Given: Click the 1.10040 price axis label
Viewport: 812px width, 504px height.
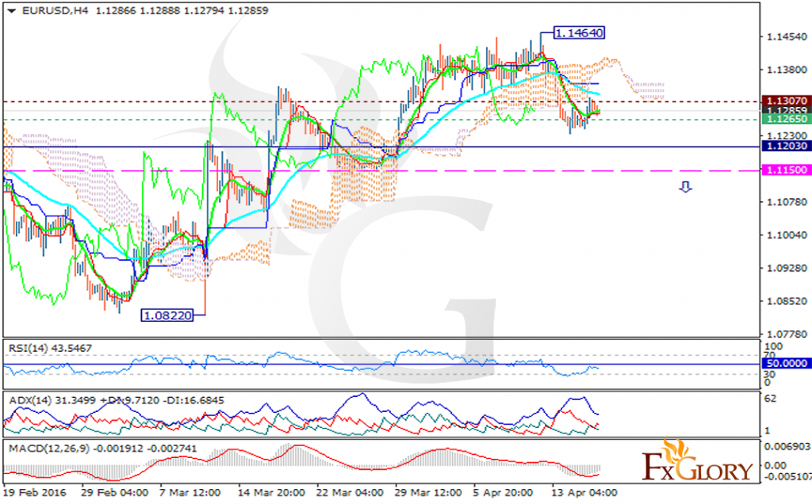Looking at the screenshot, I should click(x=787, y=235).
